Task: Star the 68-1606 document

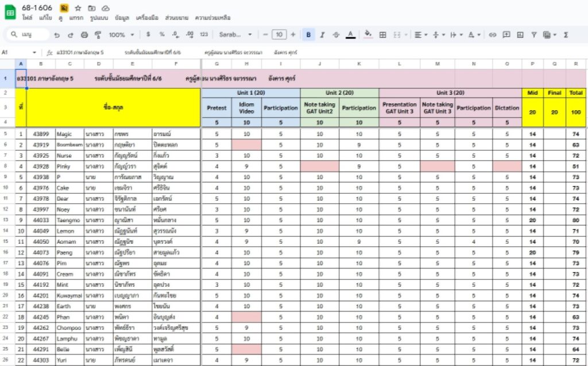Action: click(78, 8)
